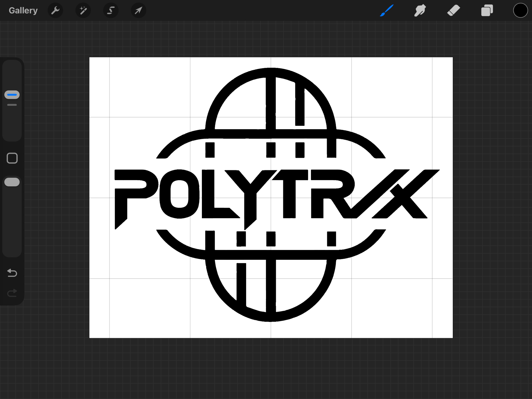Activate the Transform arrow tool
The image size is (532, 399).
point(138,11)
